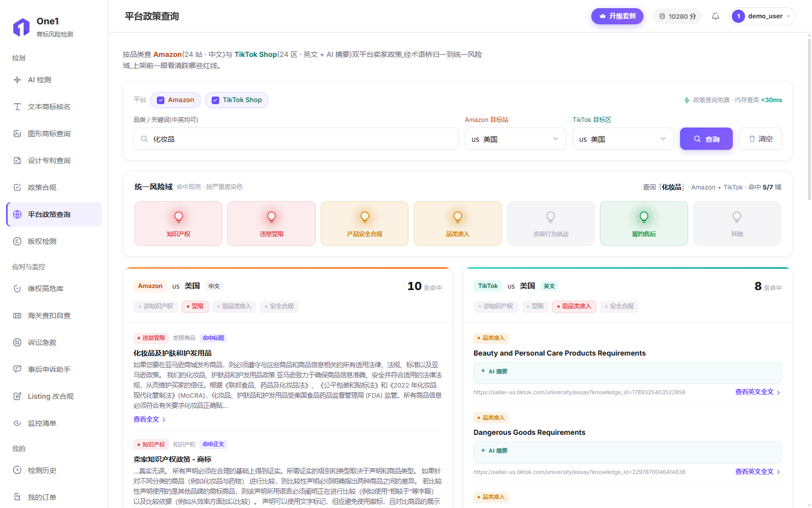Click the 维权高危库 shield icon
Viewport: 812px width, 508px height.
17,289
